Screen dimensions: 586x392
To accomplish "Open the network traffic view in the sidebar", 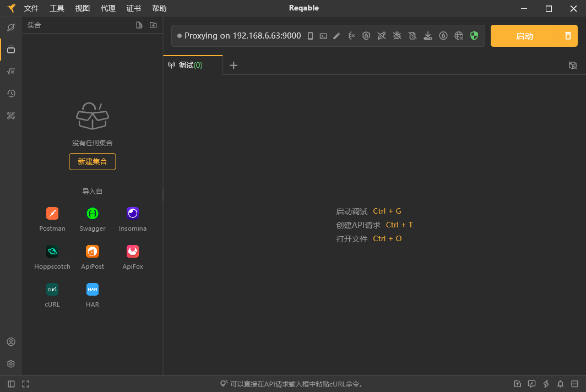I will (x=11, y=27).
